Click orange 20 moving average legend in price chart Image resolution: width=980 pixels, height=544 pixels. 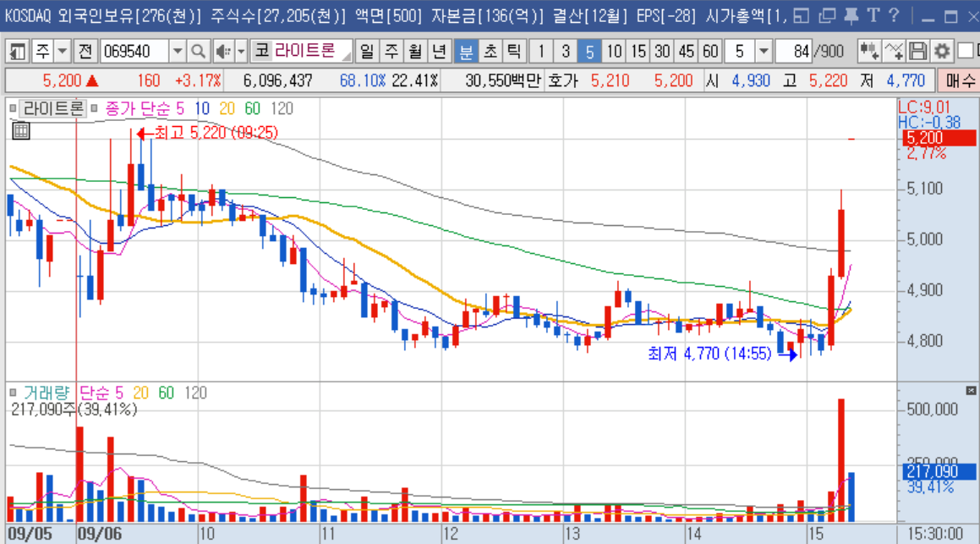227,109
